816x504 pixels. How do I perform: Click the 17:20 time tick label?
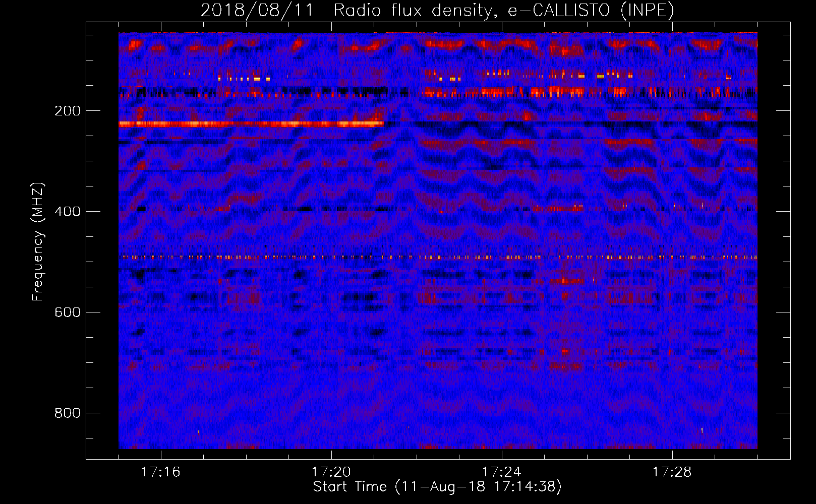331,472
